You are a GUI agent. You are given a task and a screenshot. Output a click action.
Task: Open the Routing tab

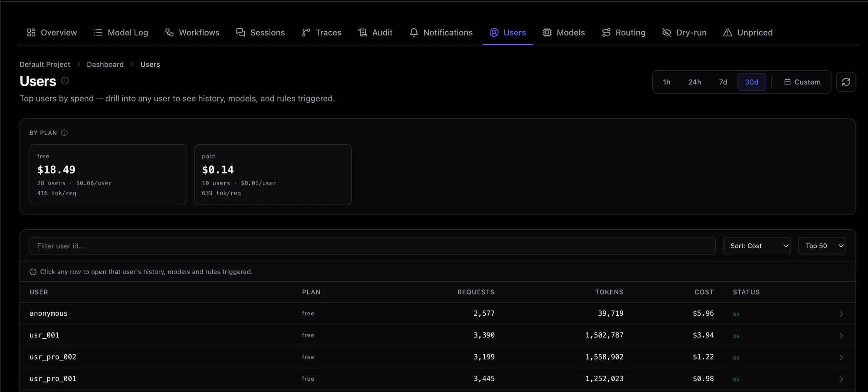[x=624, y=33]
